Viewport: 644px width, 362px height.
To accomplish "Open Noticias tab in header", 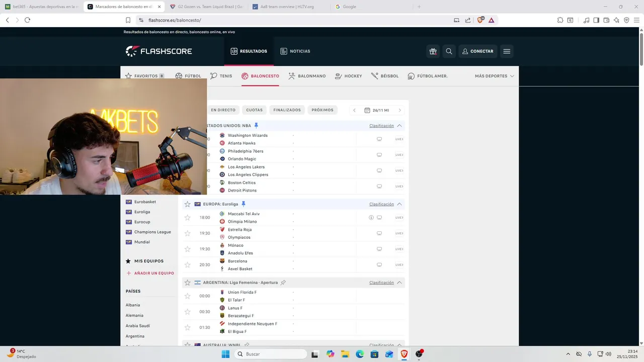I will (295, 51).
